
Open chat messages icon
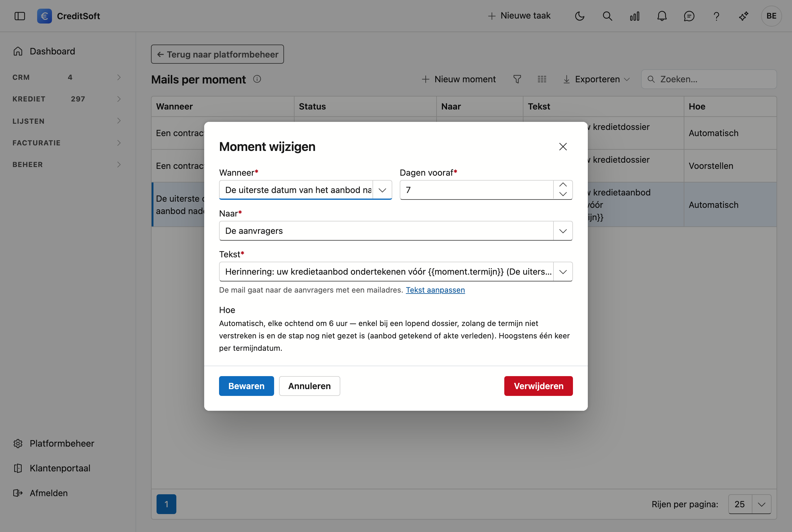[689, 16]
